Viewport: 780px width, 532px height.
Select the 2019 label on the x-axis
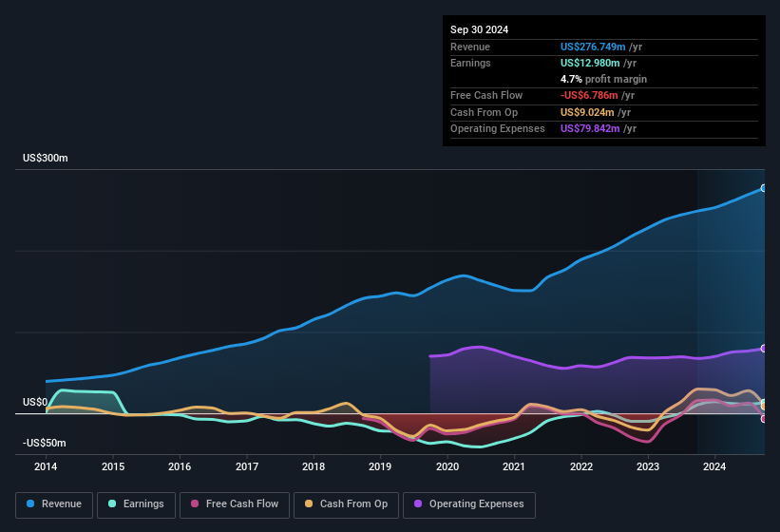pos(380,466)
